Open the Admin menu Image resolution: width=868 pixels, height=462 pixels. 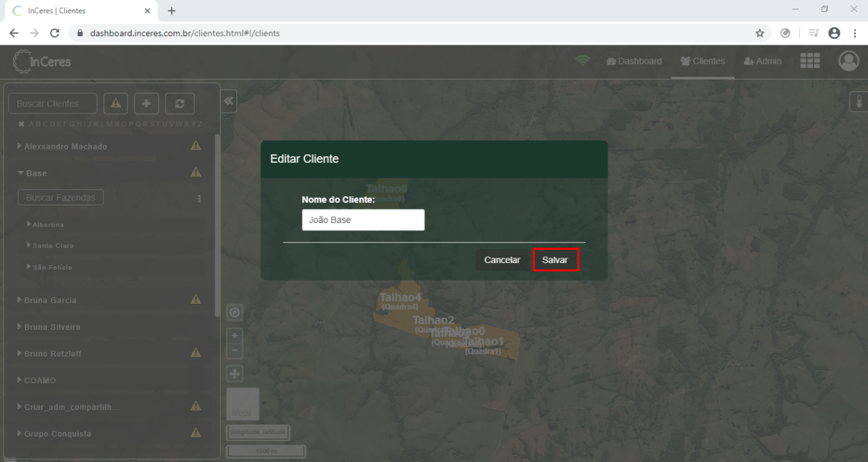763,61
